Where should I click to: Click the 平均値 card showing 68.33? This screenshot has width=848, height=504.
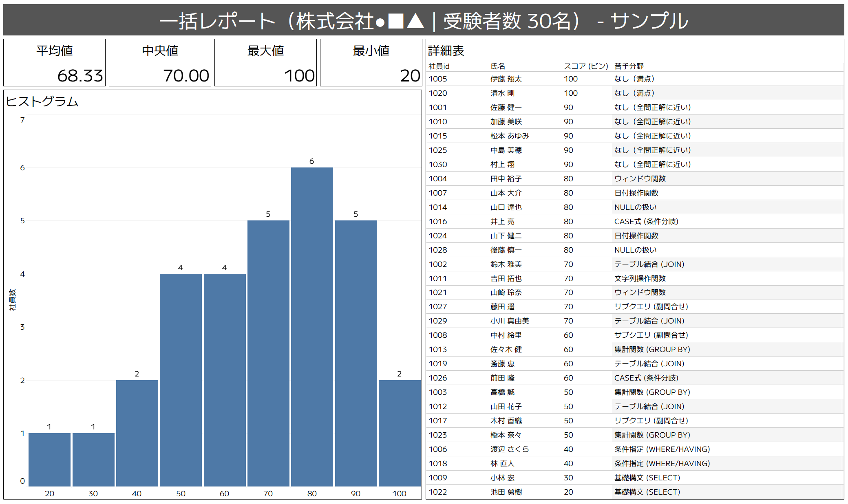[x=55, y=63]
